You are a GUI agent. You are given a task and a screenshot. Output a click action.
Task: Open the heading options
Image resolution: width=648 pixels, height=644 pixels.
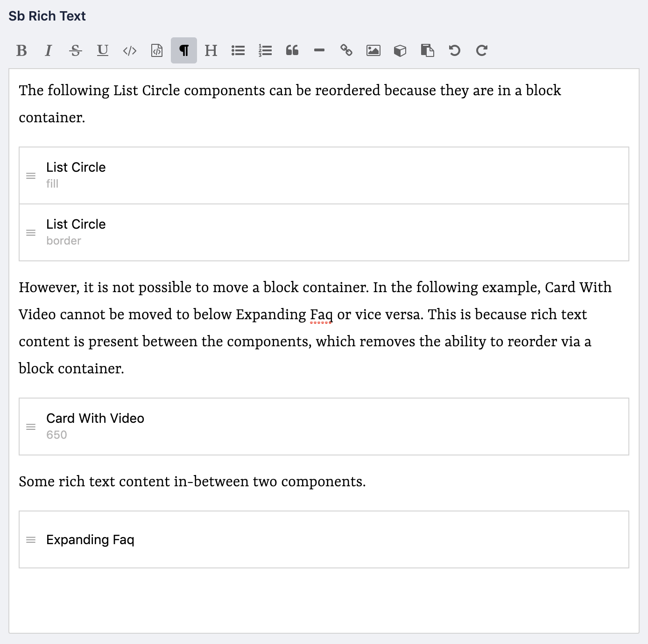[211, 50]
